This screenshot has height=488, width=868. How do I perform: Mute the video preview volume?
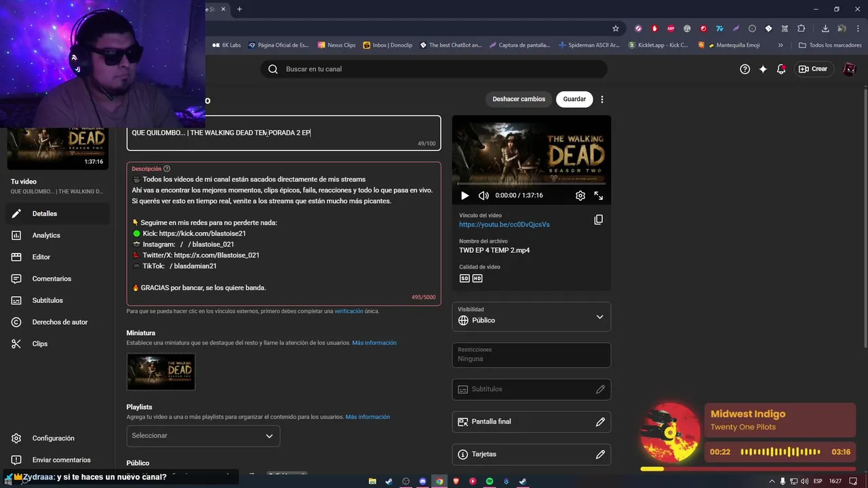pos(484,195)
